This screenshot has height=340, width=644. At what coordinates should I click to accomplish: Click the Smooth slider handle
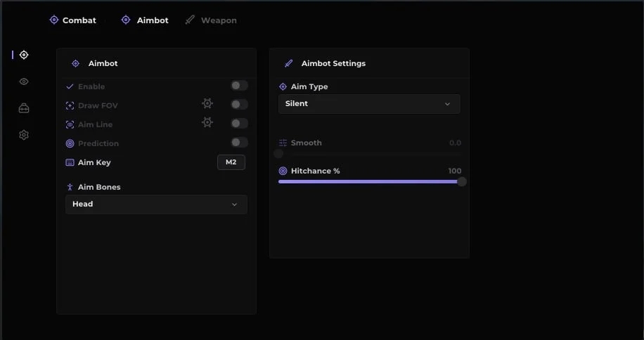coord(278,154)
